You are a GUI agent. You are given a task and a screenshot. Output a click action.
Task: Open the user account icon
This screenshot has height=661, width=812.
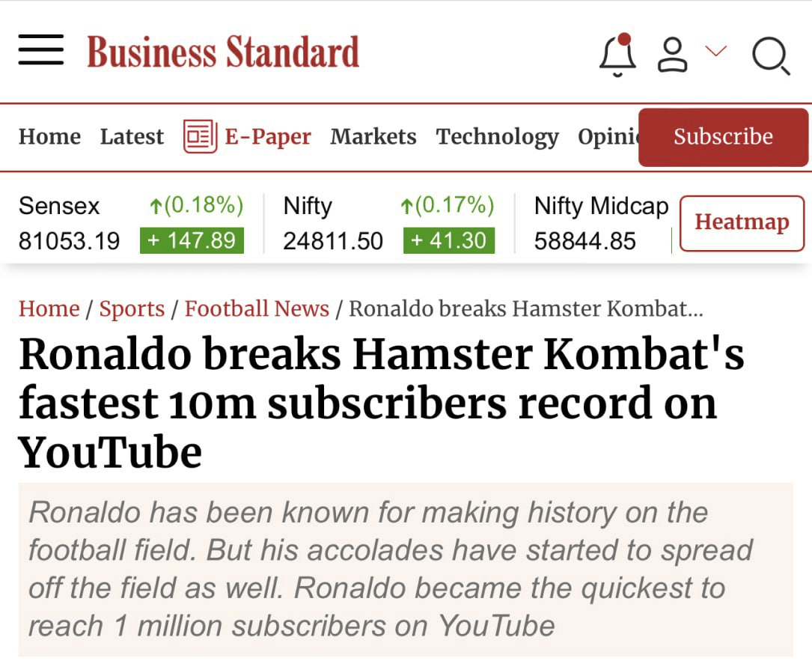[x=672, y=55]
